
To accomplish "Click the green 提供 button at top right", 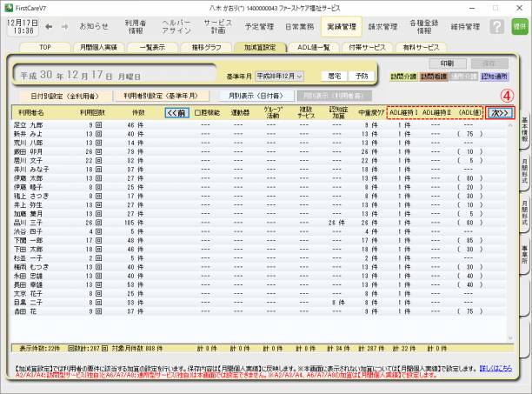I will click(520, 27).
